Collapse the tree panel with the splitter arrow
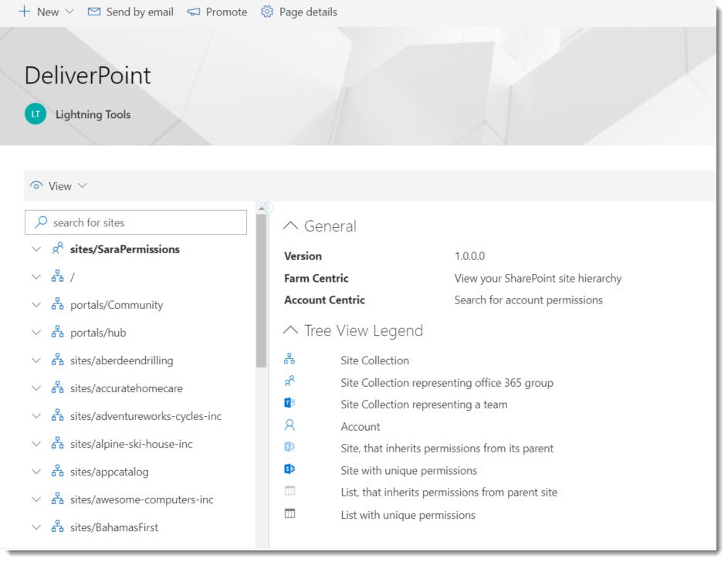The image size is (728, 562). pos(269,207)
